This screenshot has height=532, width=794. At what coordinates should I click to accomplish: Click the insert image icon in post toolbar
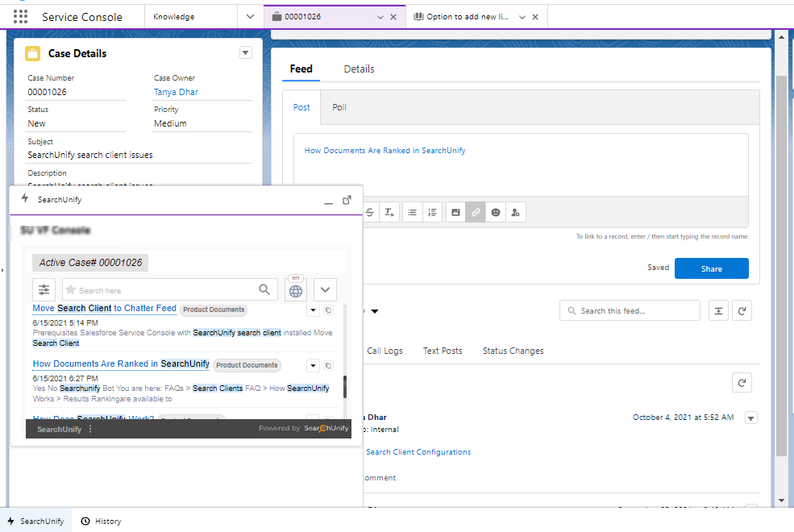(x=455, y=212)
